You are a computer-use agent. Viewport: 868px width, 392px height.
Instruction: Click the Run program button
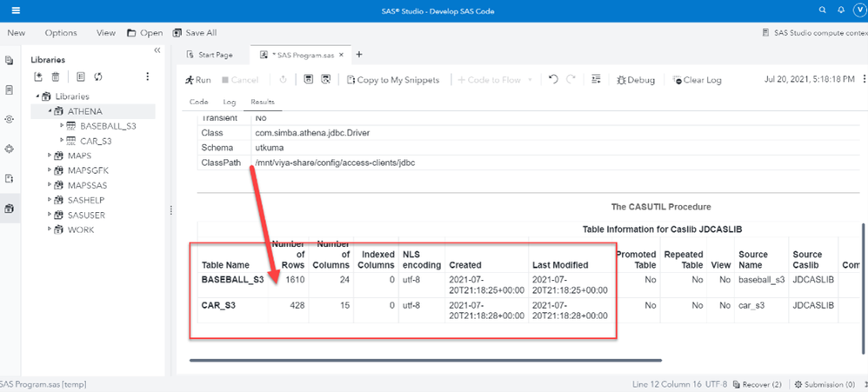[198, 80]
